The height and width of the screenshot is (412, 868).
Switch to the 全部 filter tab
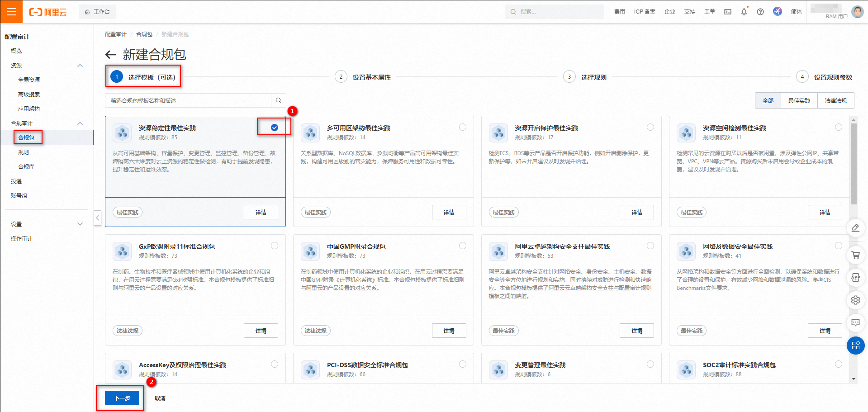[768, 100]
